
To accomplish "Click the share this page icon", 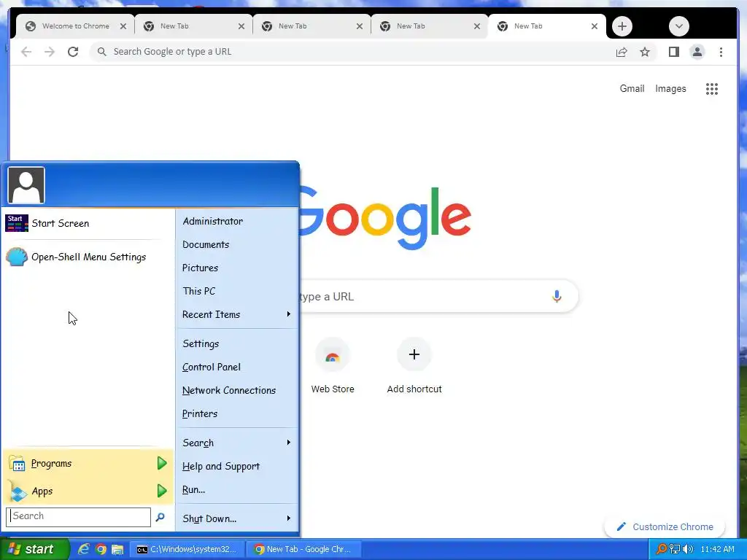I will click(x=622, y=52).
